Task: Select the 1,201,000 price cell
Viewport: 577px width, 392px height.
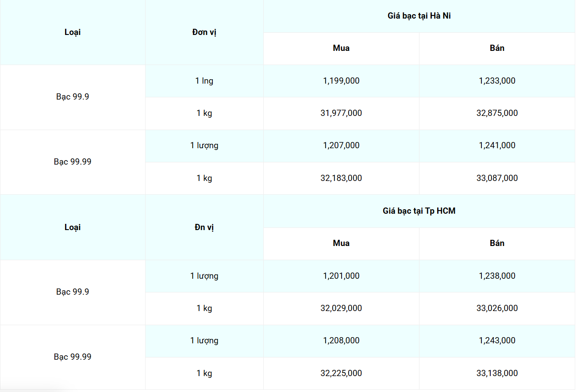Action: [x=341, y=276]
